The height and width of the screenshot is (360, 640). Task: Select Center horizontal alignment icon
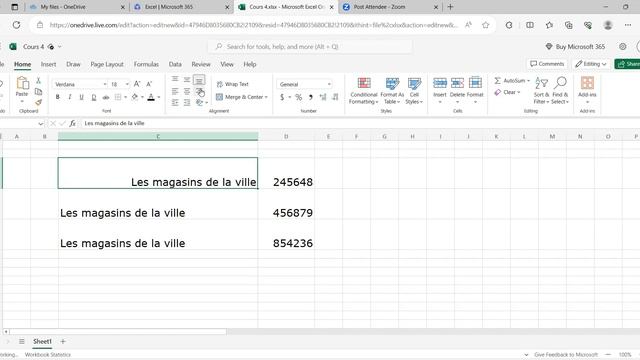(x=187, y=91)
